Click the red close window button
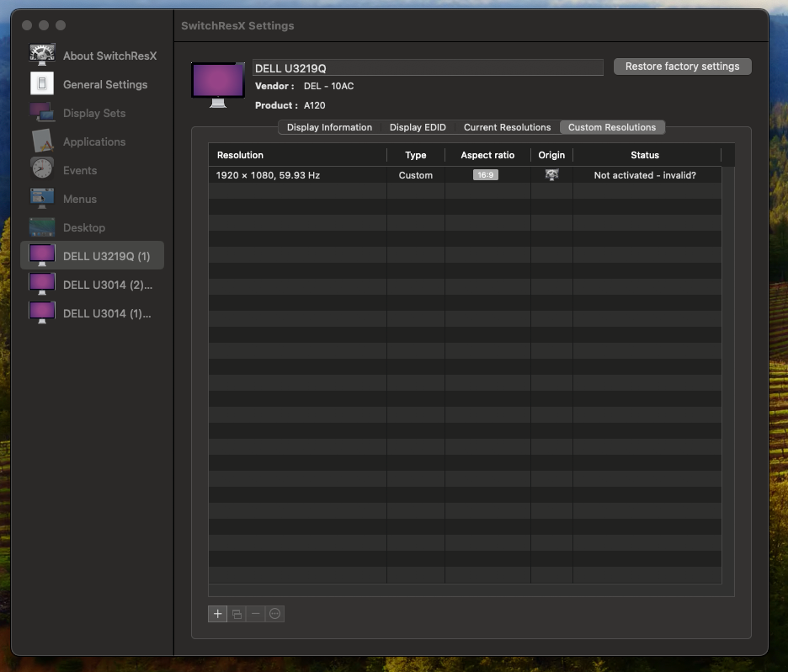Image resolution: width=788 pixels, height=672 pixels. pyautogui.click(x=27, y=25)
